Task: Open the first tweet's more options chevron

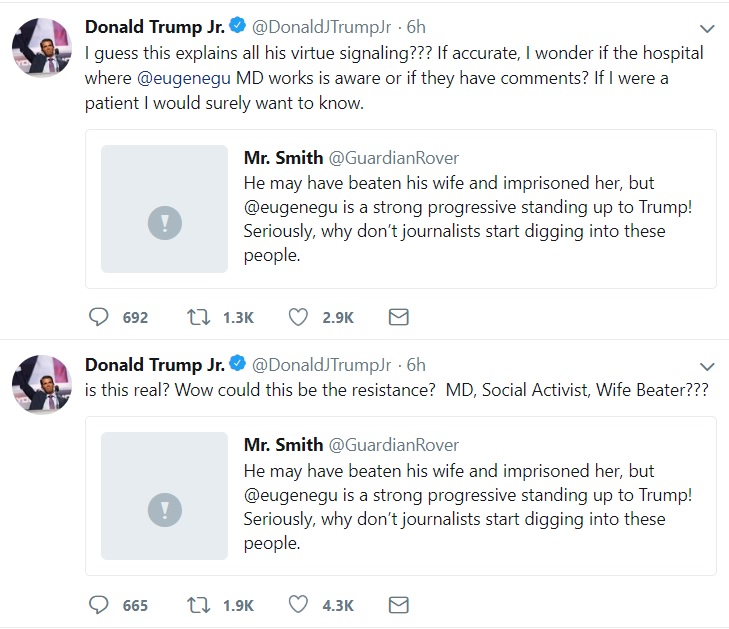Action: (x=707, y=29)
